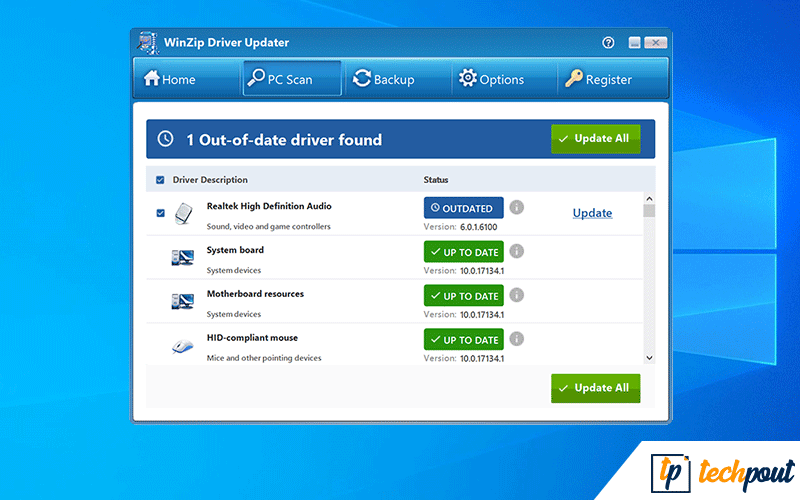
Task: Click the 'Status' column header
Action: coord(436,180)
